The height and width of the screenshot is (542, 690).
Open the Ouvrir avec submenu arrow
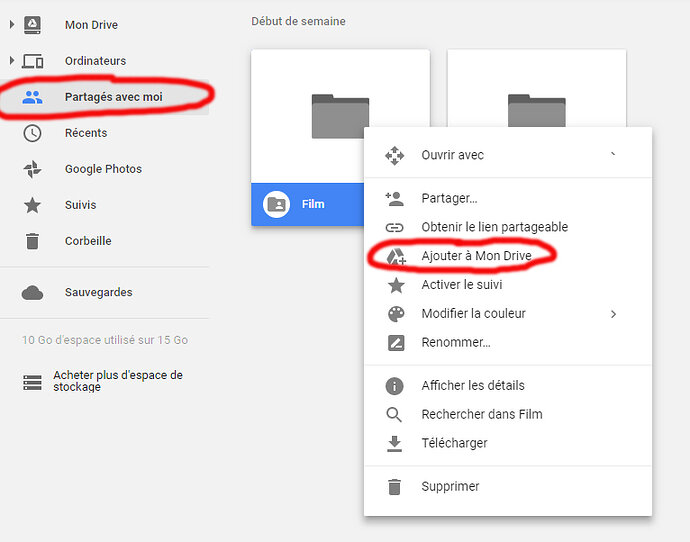coord(613,155)
